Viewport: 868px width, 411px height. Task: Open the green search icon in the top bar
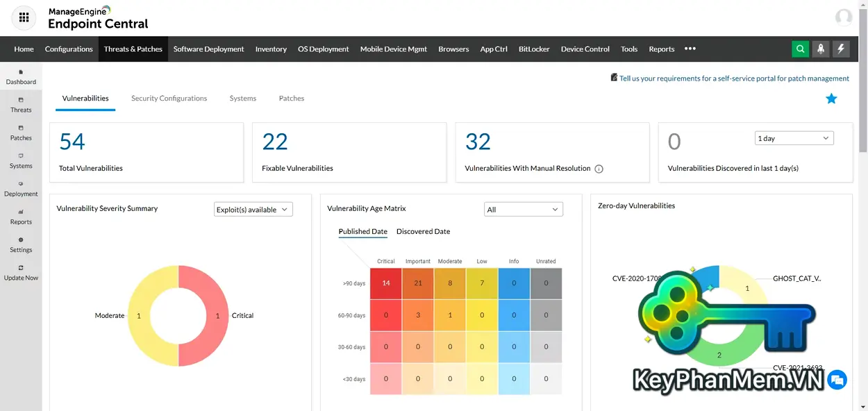coord(800,49)
